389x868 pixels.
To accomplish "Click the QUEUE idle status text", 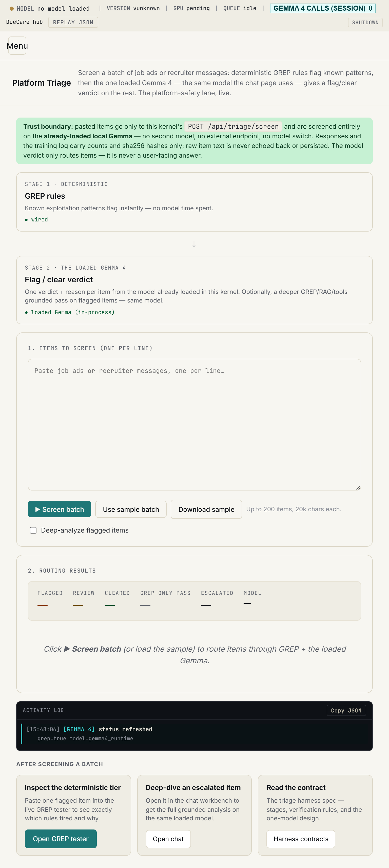I will pyautogui.click(x=240, y=8).
